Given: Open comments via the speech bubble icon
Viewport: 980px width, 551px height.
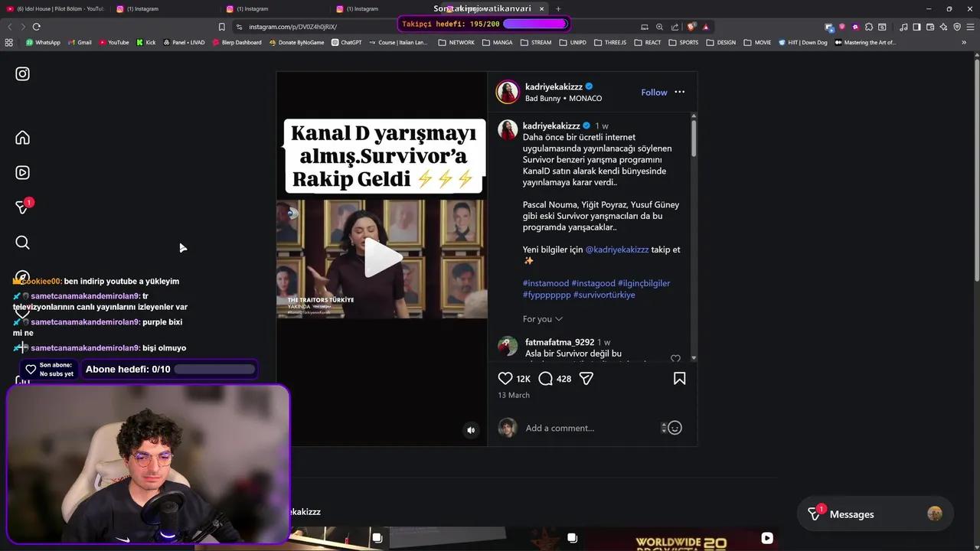Looking at the screenshot, I should [545, 378].
